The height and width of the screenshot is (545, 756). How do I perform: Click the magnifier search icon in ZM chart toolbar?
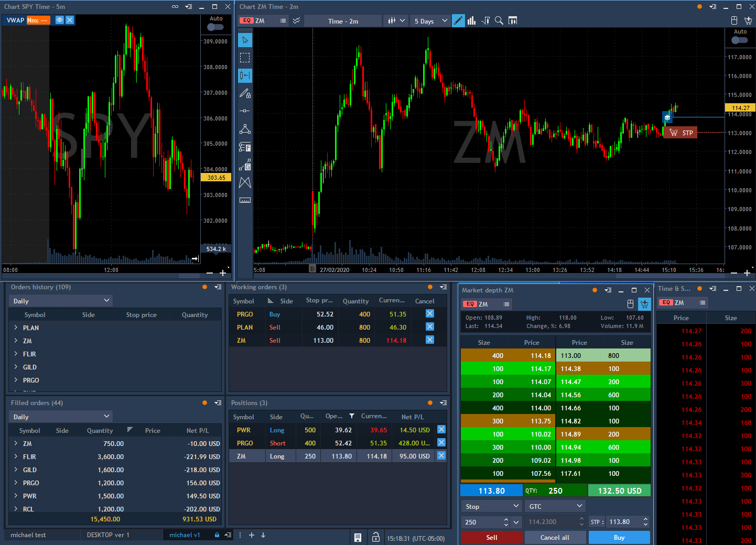(499, 20)
